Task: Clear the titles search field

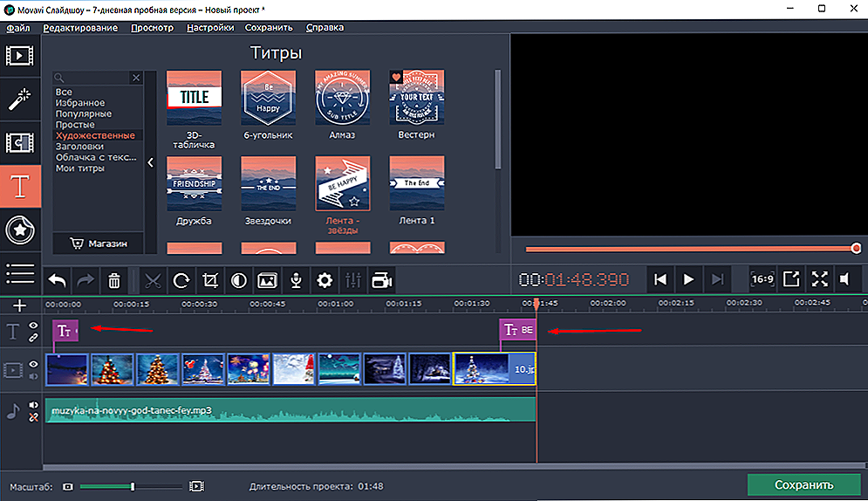Action: 136,78
